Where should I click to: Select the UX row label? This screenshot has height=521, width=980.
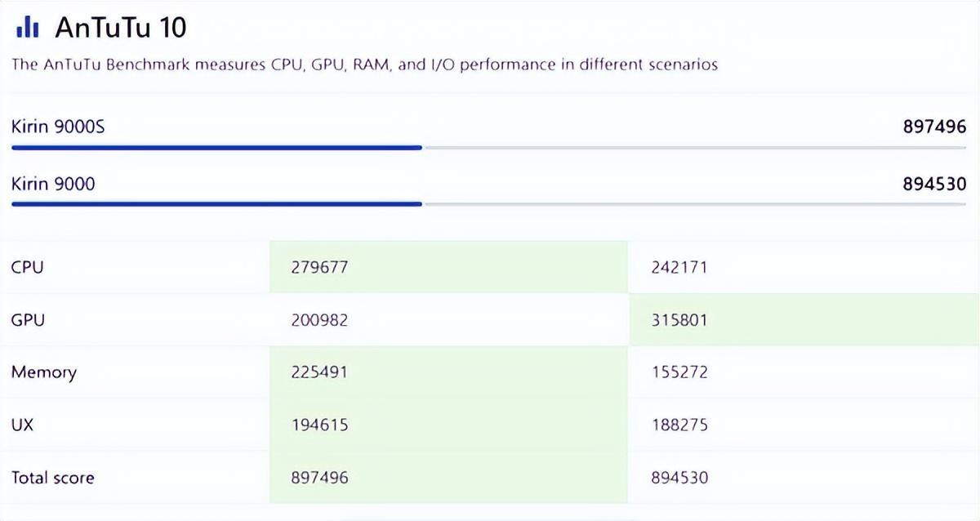click(x=22, y=425)
